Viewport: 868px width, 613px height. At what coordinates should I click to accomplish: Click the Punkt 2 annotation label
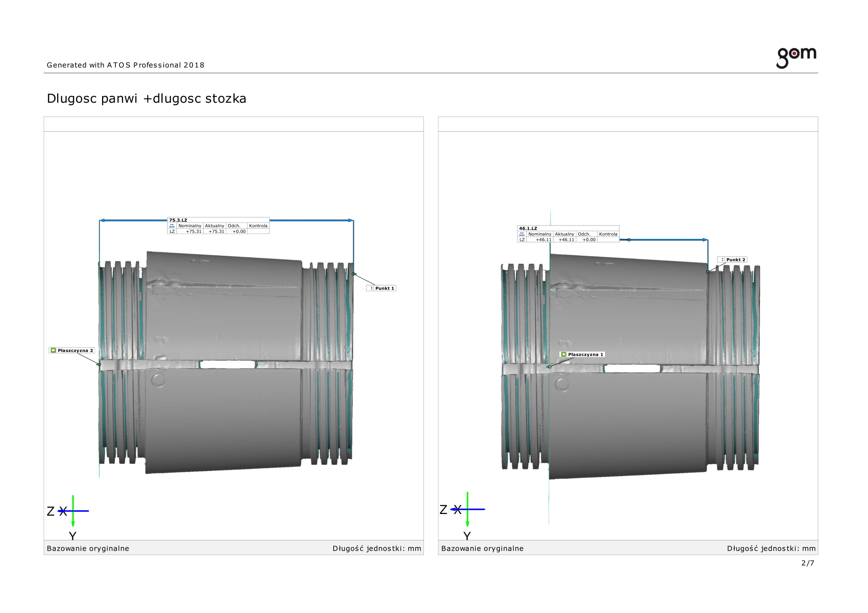tap(732, 260)
